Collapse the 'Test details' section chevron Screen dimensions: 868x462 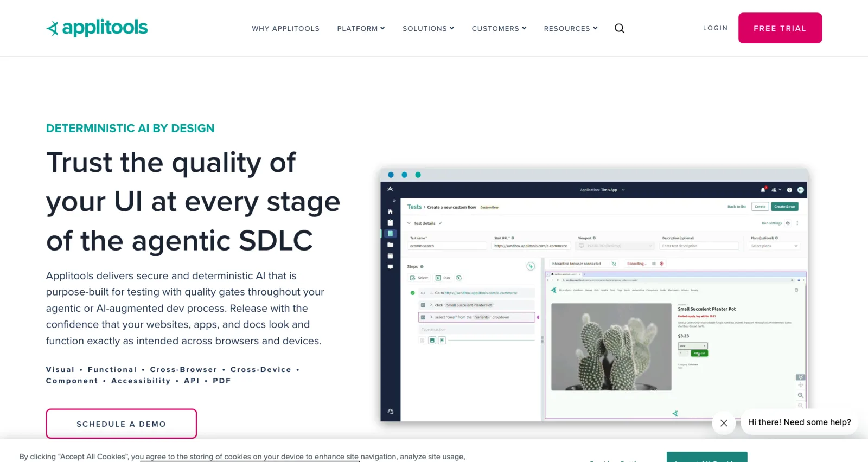pyautogui.click(x=409, y=223)
